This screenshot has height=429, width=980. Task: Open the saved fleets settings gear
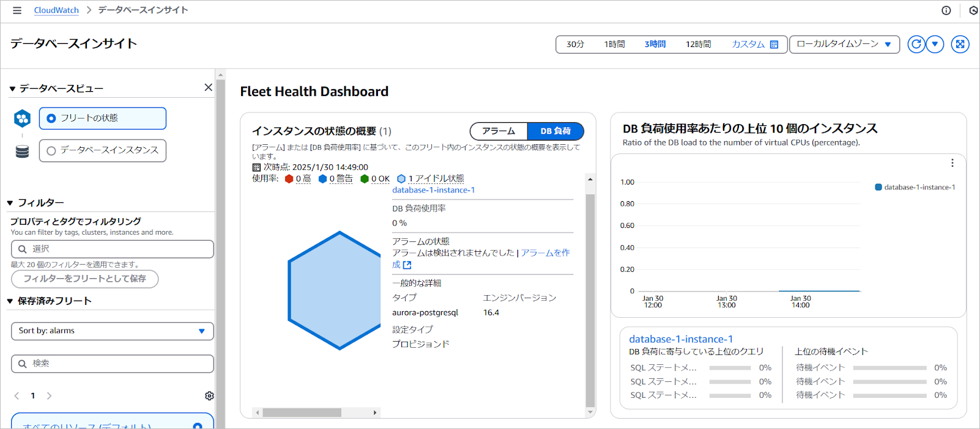pos(209,396)
